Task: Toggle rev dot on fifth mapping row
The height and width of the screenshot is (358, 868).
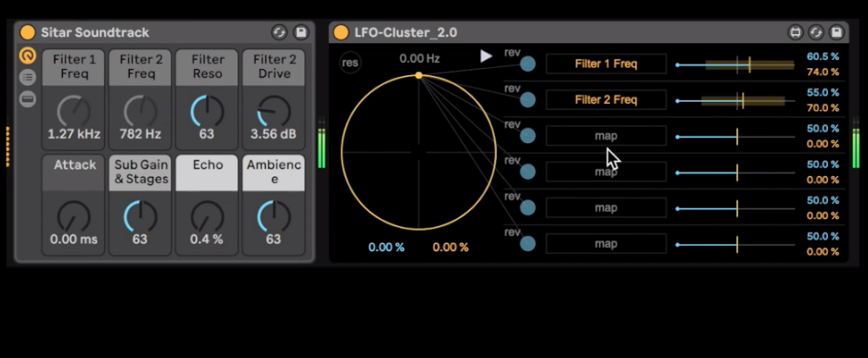Action: (528, 208)
